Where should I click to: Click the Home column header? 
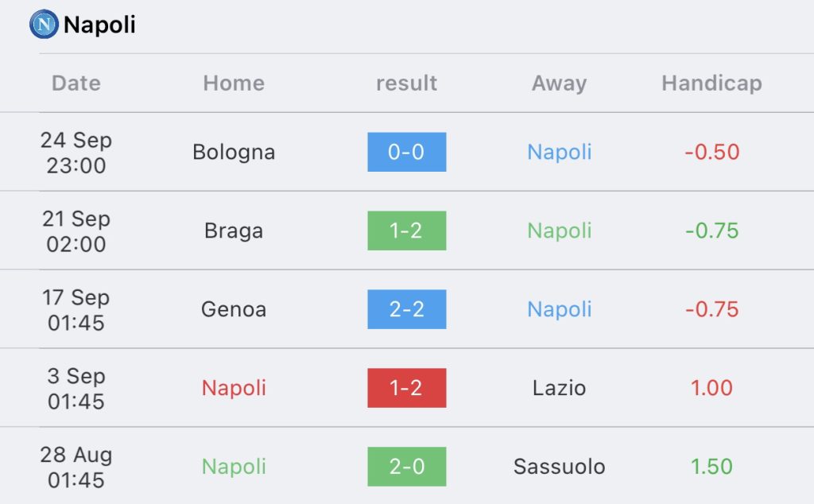pos(234,83)
